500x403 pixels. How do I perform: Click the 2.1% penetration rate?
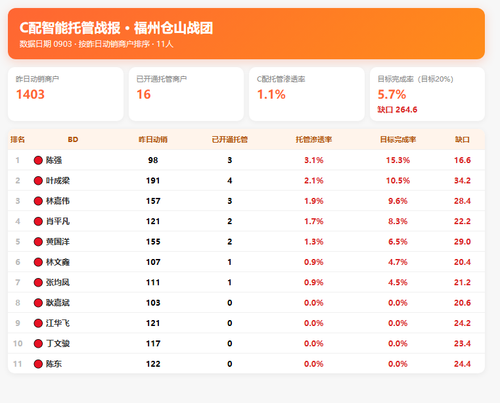pyautogui.click(x=314, y=181)
